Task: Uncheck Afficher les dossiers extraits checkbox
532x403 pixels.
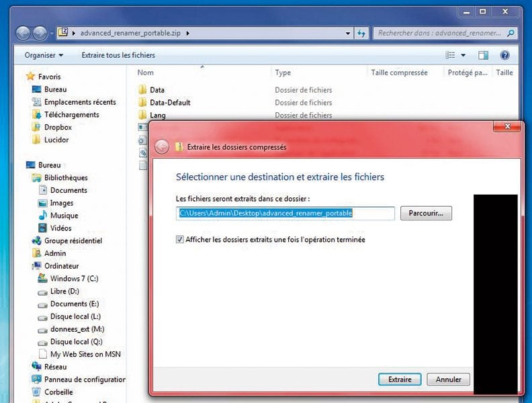Action: click(179, 239)
